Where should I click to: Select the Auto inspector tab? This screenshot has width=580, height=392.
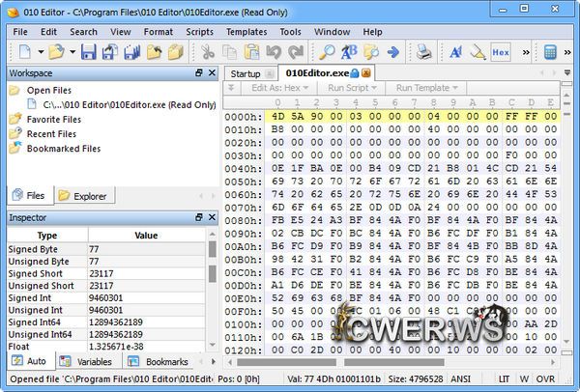pos(31,361)
